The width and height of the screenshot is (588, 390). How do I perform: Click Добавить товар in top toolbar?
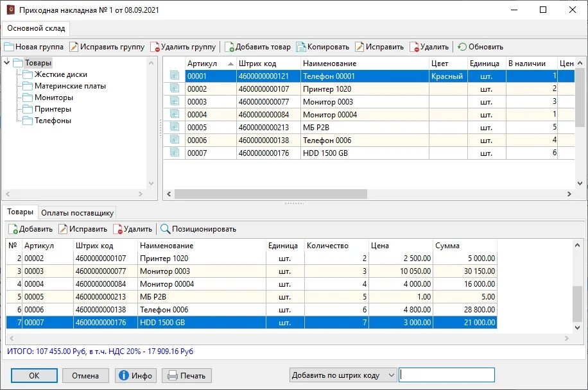pyautogui.click(x=258, y=47)
